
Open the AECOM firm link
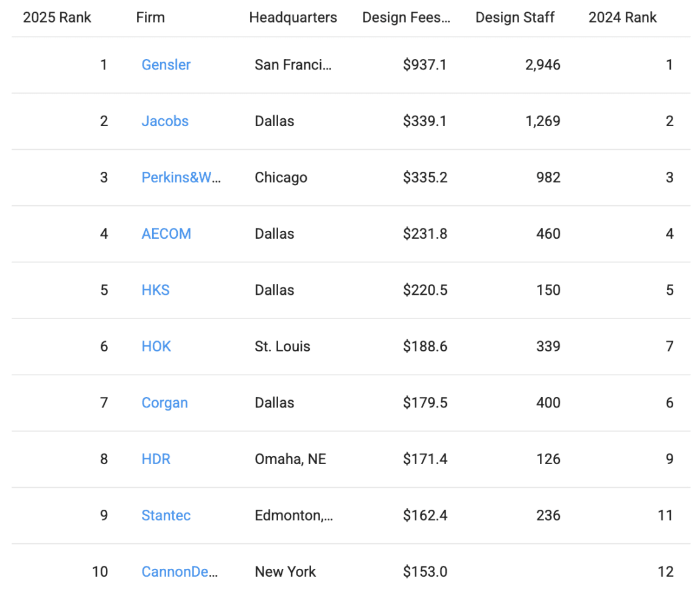point(166,234)
